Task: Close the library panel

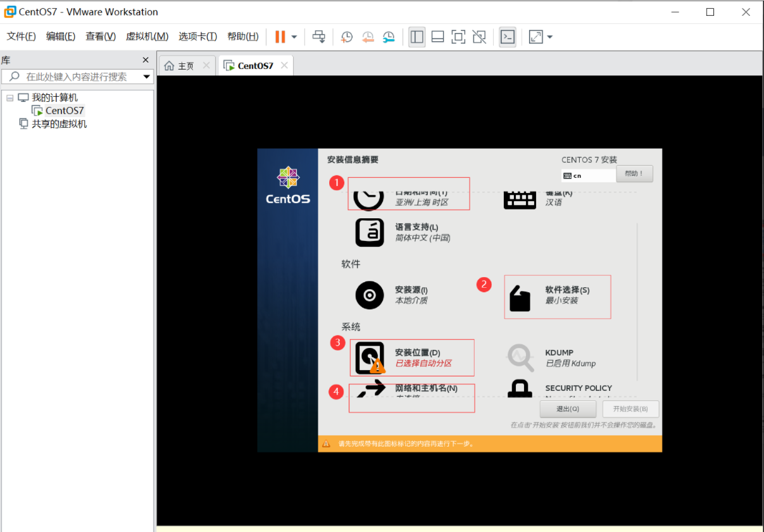Action: [x=146, y=60]
